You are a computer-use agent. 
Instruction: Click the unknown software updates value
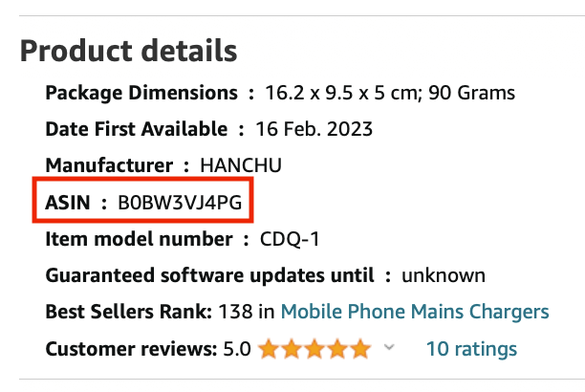tap(444, 275)
